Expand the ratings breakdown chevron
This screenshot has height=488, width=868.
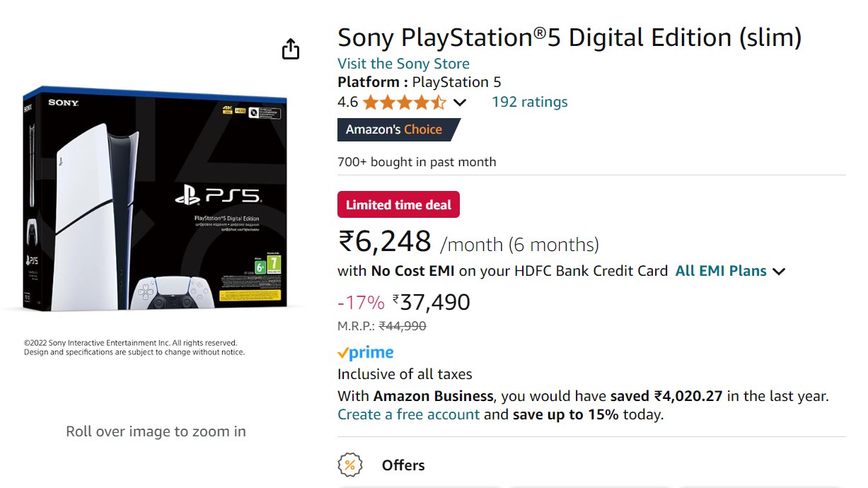pos(460,103)
